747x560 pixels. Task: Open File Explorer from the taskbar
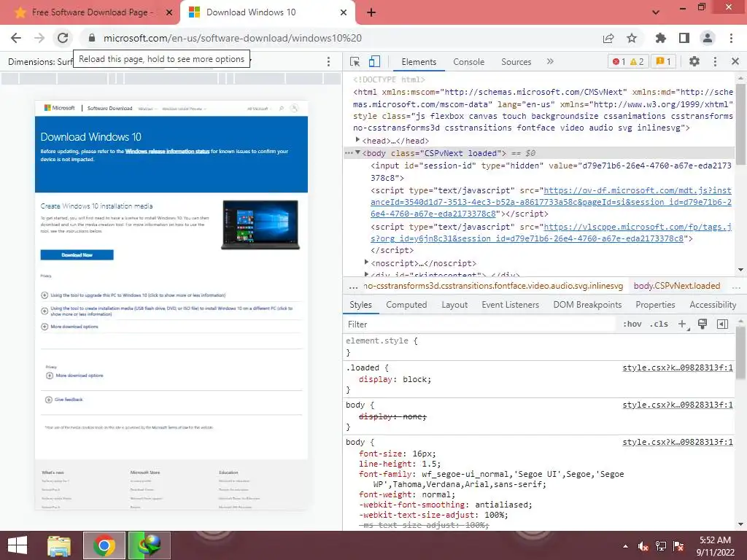coord(59,545)
